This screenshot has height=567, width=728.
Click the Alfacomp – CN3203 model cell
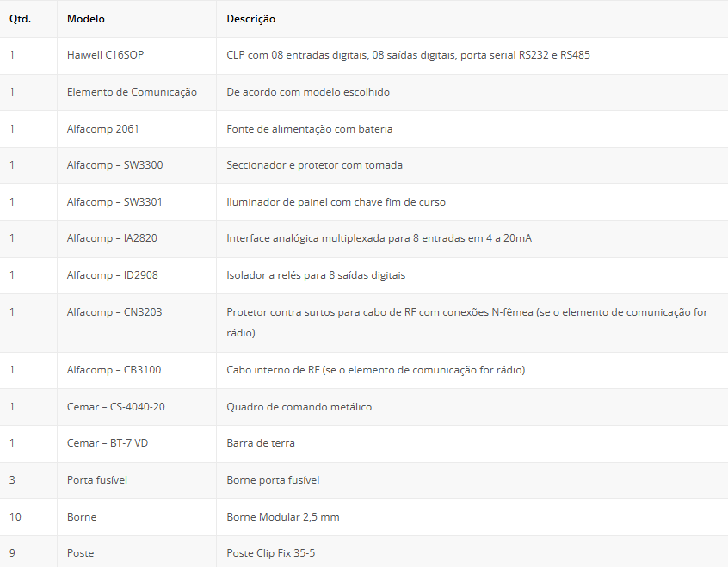point(114,312)
